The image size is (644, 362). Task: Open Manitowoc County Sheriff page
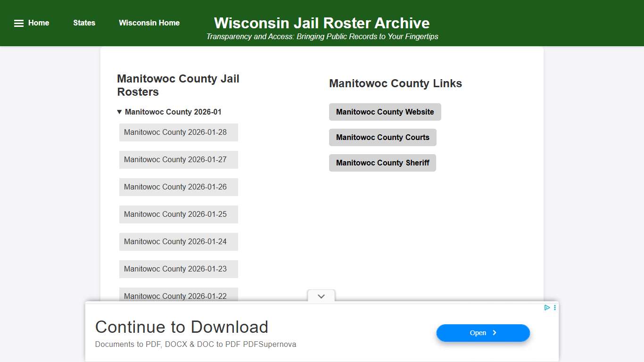pyautogui.click(x=382, y=163)
